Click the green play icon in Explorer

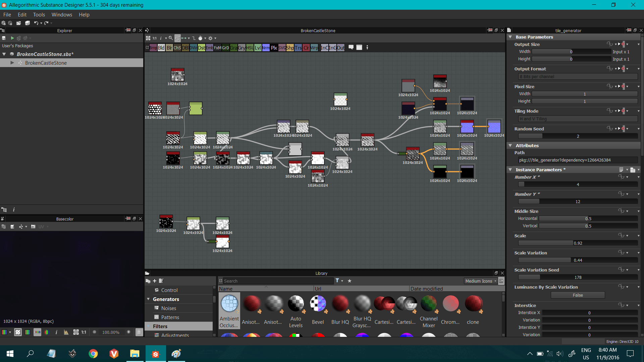pos(12,38)
